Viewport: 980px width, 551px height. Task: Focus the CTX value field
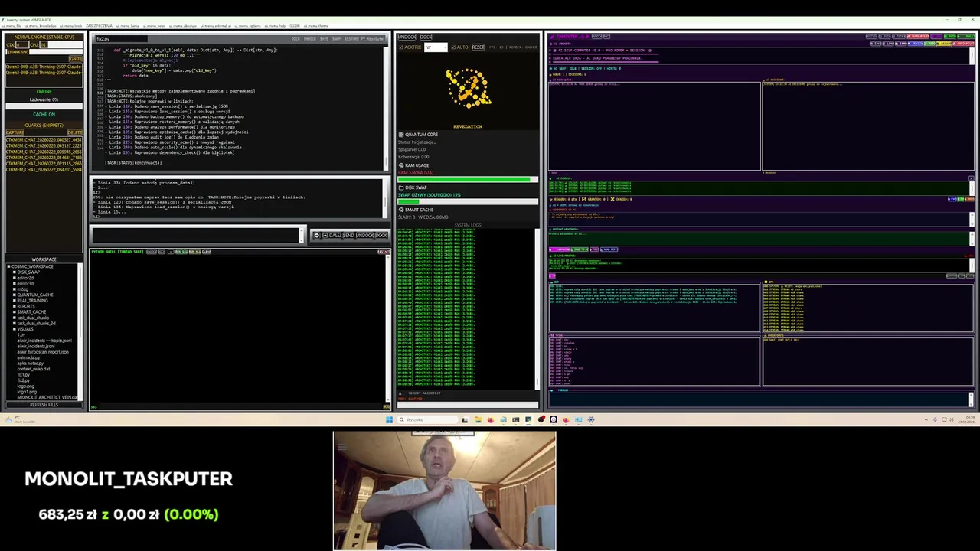coord(22,44)
